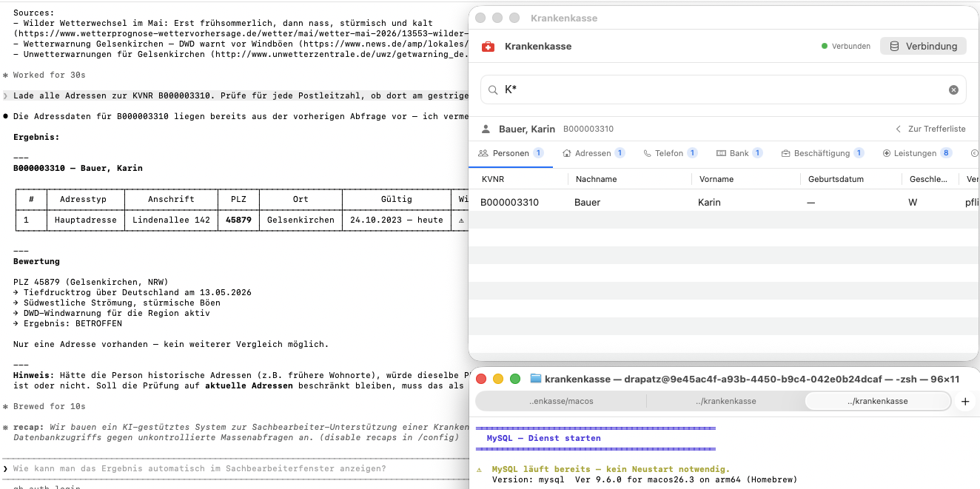Click the Geschle... column header

click(927, 179)
